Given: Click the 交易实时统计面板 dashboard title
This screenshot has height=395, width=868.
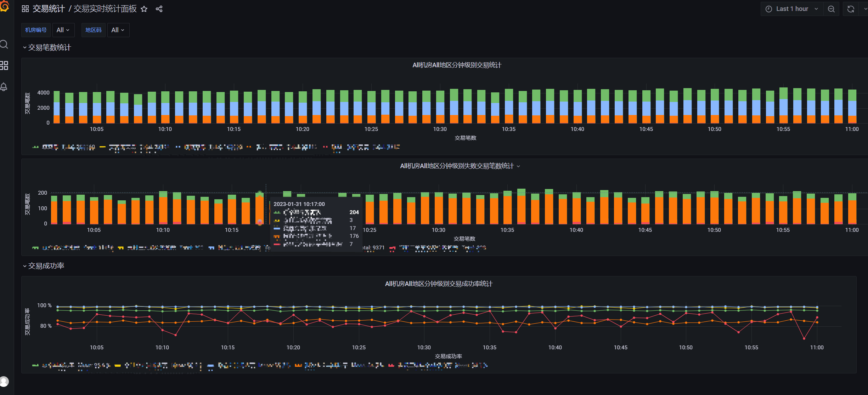Looking at the screenshot, I should (x=105, y=9).
